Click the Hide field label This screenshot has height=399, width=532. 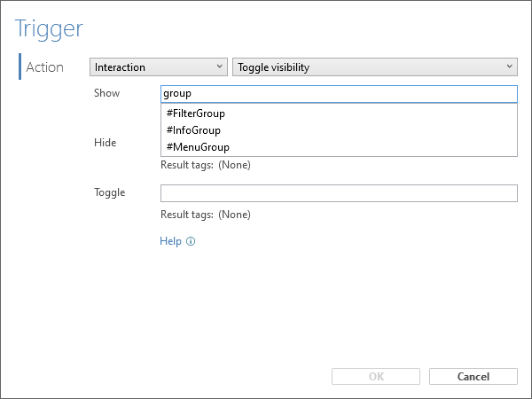click(106, 143)
